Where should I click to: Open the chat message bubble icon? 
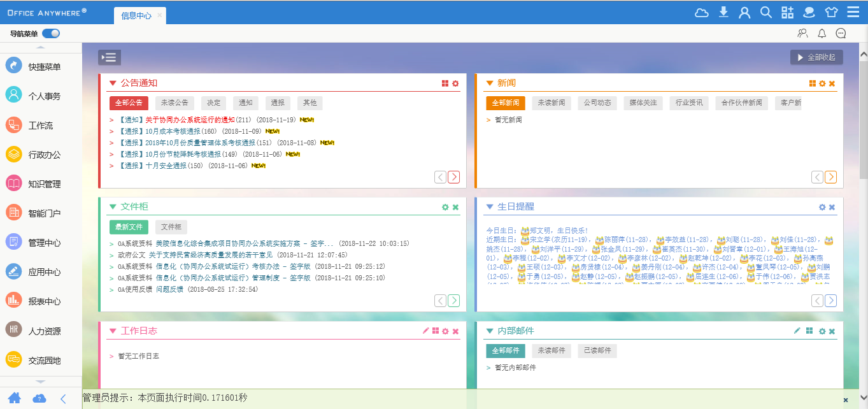click(841, 34)
